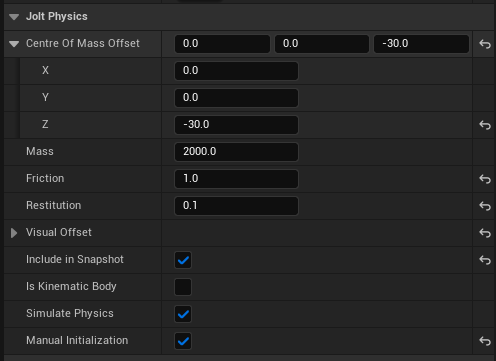Click the Friction property label
This screenshot has height=361, width=496.
pyautogui.click(x=45, y=178)
